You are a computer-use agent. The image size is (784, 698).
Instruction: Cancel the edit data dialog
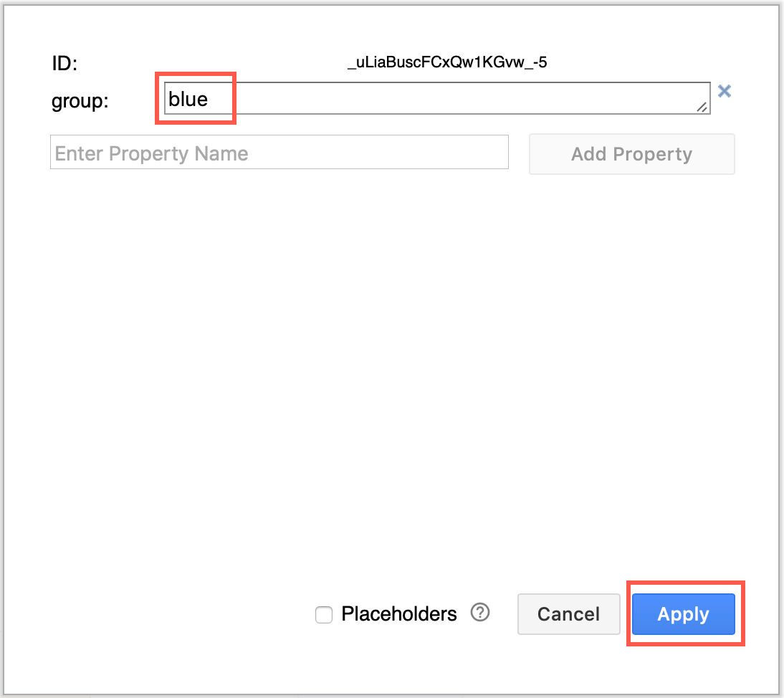pos(568,614)
